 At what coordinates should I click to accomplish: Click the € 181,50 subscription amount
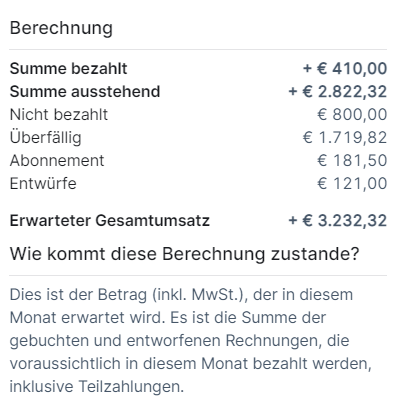tap(352, 161)
